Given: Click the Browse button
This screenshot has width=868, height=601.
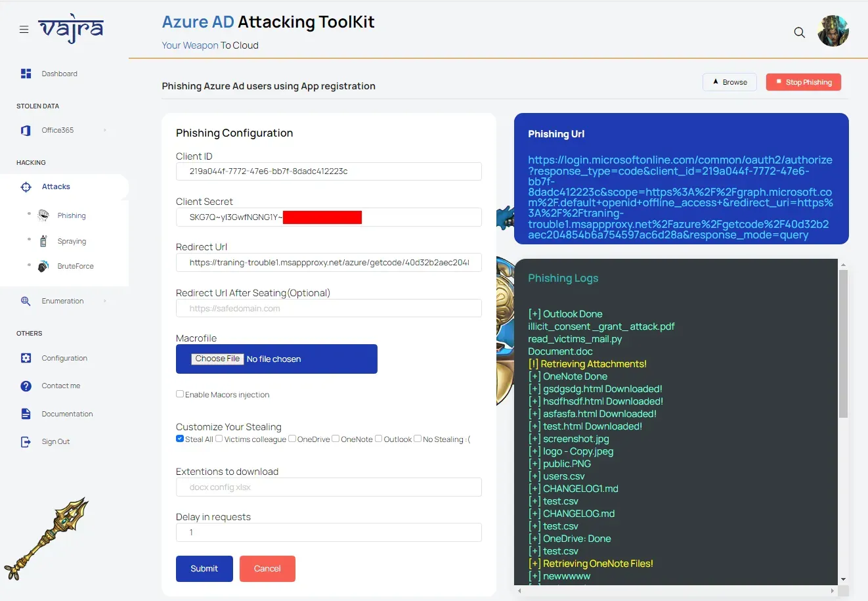Looking at the screenshot, I should pyautogui.click(x=729, y=82).
